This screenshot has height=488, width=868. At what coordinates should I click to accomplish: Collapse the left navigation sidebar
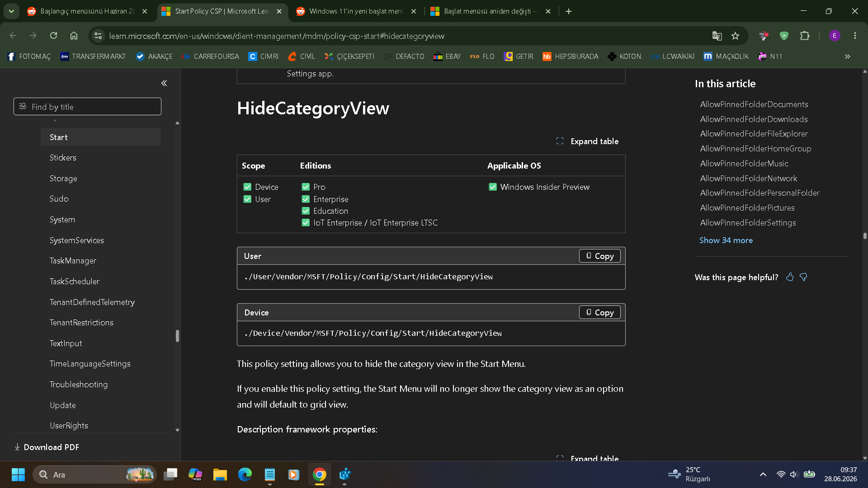click(164, 83)
